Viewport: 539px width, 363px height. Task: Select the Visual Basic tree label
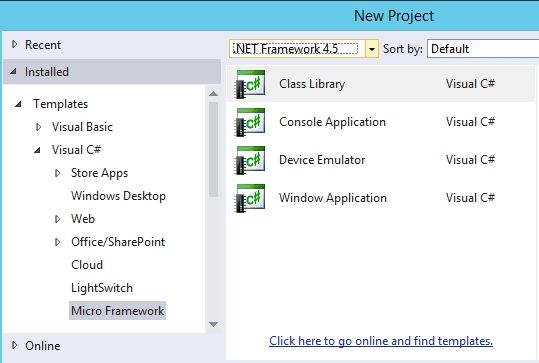[82, 127]
